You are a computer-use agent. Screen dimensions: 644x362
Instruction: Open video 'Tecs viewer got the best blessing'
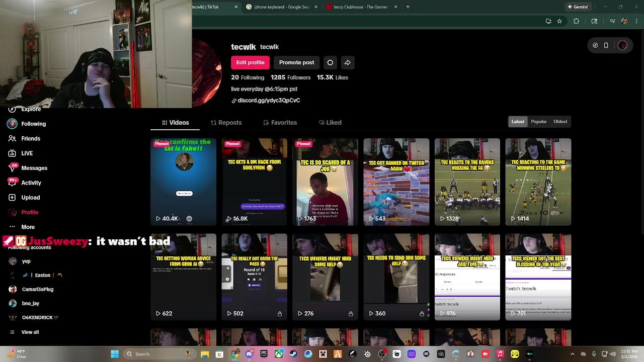click(x=538, y=277)
